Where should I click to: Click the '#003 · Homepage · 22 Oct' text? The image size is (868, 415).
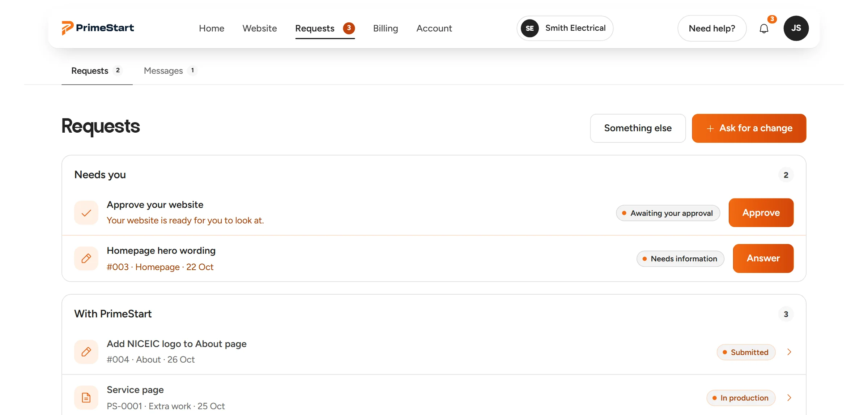point(160,267)
